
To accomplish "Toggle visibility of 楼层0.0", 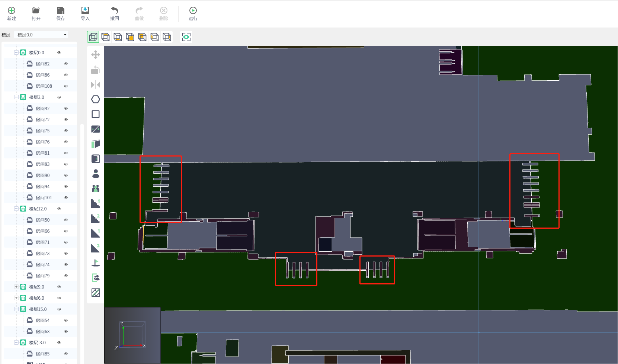I will click(59, 53).
